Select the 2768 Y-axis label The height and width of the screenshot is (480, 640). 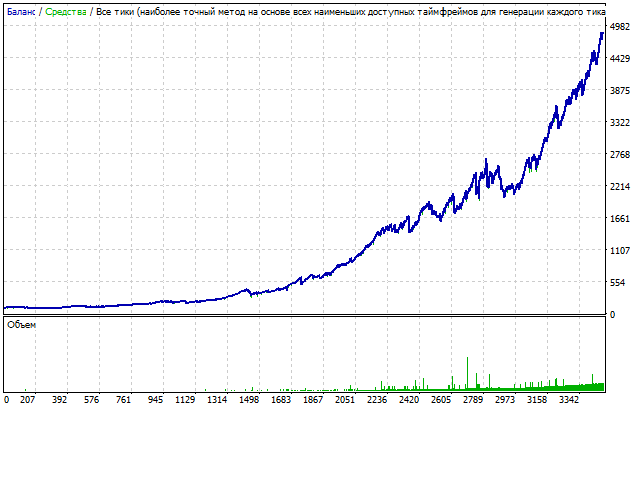pos(620,155)
